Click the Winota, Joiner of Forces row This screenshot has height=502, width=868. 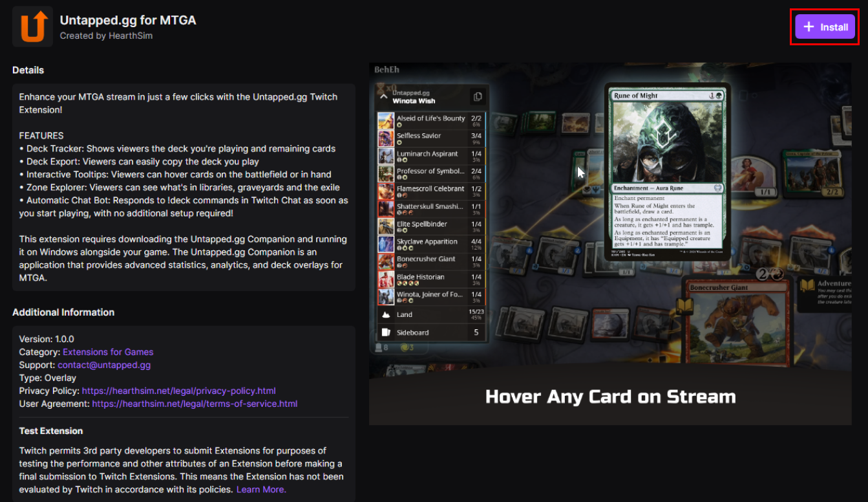[x=431, y=297]
